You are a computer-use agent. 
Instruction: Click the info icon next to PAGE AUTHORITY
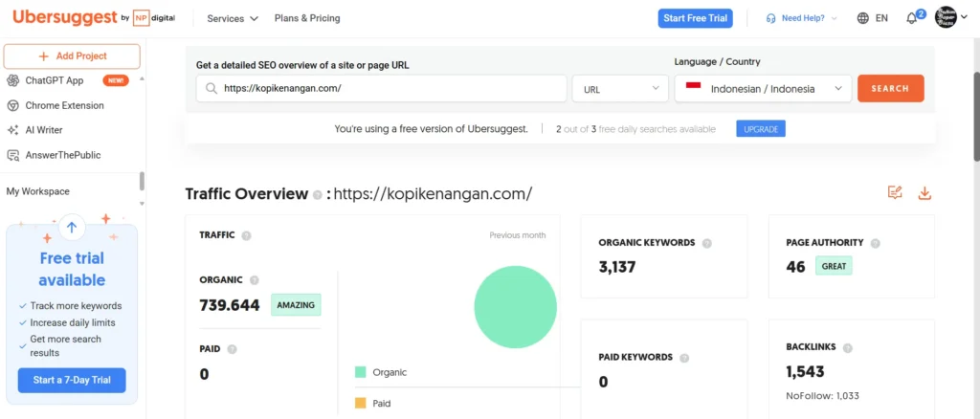click(x=875, y=243)
